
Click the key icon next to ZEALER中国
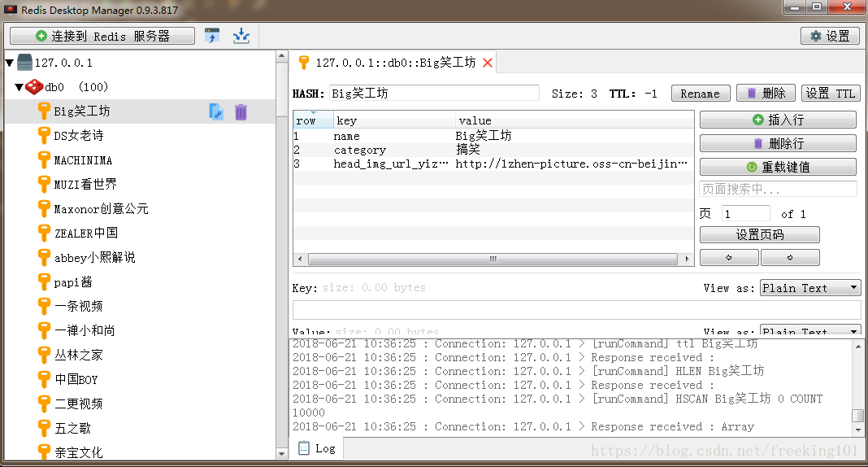[44, 233]
